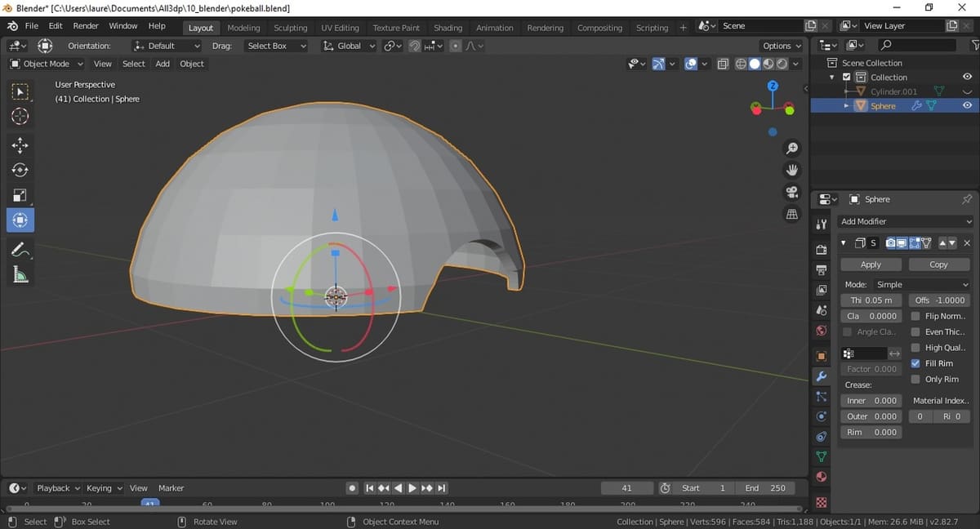980x529 pixels.
Task: Open the Options dropdown in viewport header
Action: click(782, 46)
